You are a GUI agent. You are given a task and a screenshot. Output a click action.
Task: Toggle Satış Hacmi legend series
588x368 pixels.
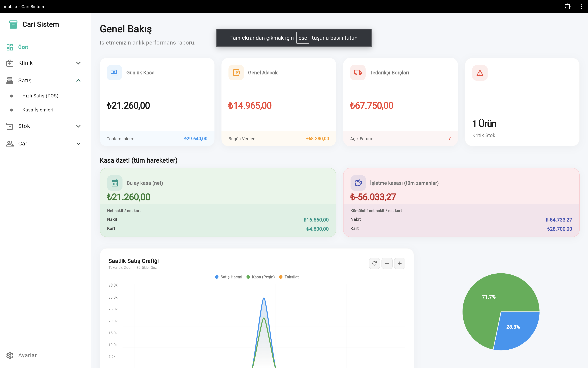pos(229,277)
